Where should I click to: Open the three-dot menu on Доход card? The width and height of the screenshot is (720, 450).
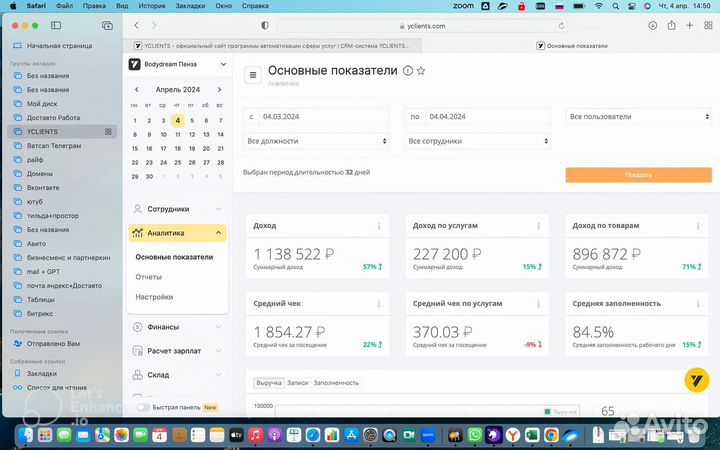(x=379, y=226)
